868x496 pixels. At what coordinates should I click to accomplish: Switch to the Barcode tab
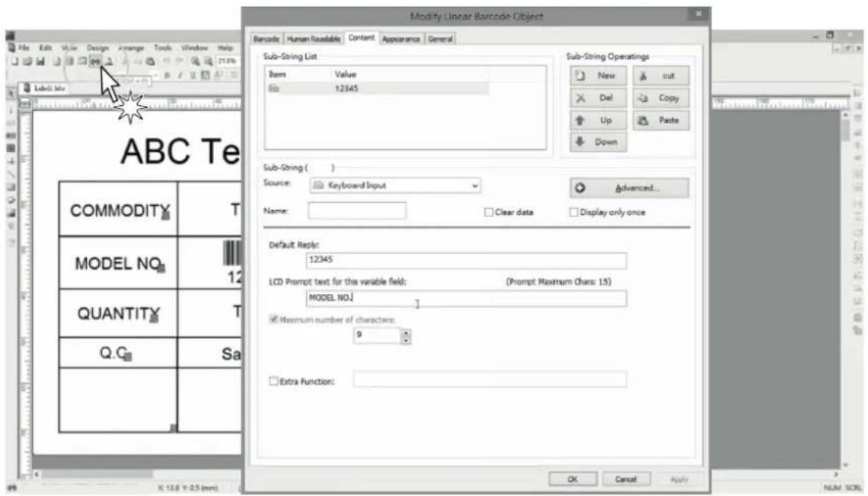click(266, 39)
